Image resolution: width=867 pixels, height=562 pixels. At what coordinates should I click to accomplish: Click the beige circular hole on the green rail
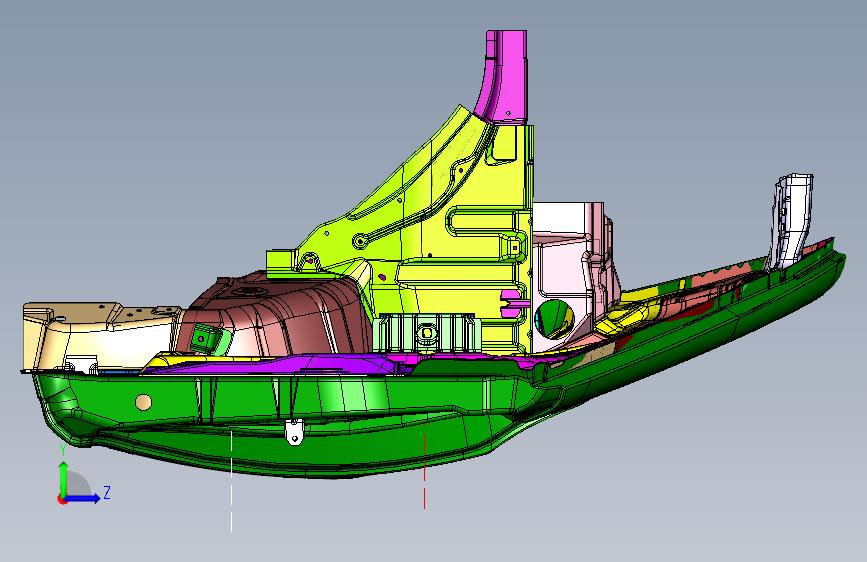[143, 402]
